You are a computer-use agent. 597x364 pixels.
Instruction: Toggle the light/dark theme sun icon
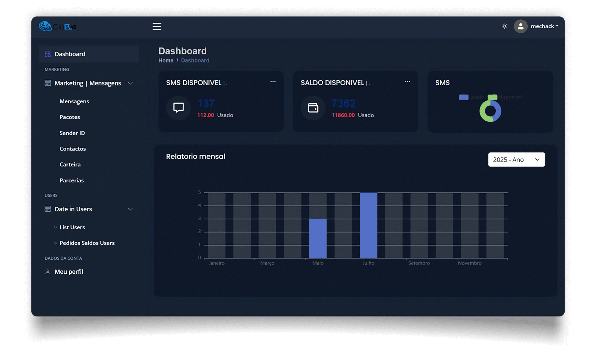pyautogui.click(x=504, y=26)
